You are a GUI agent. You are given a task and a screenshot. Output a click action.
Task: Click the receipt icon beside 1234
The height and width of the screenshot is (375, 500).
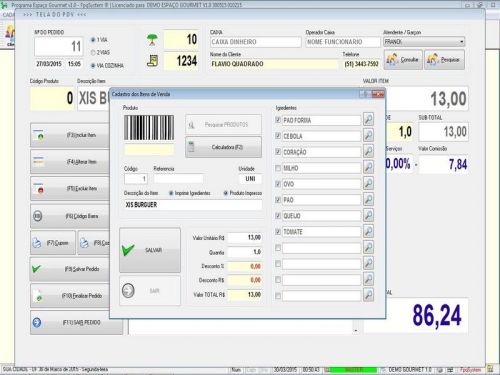tap(153, 61)
